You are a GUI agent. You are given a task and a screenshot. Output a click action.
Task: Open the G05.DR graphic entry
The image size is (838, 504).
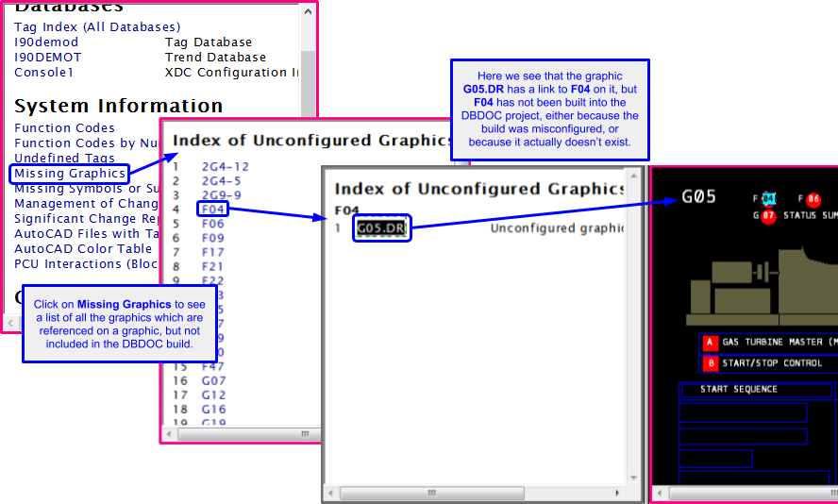pos(381,228)
